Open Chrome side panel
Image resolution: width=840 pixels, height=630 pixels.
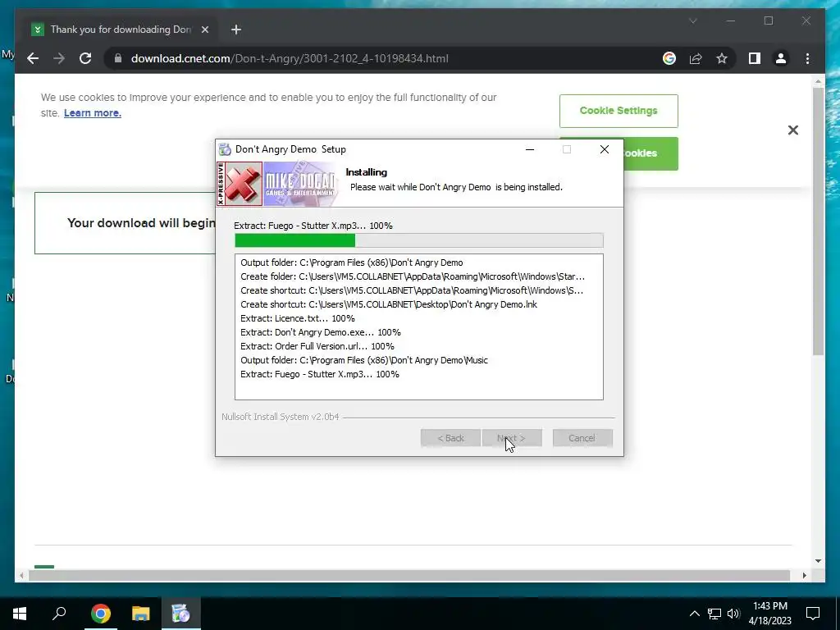[x=755, y=58]
